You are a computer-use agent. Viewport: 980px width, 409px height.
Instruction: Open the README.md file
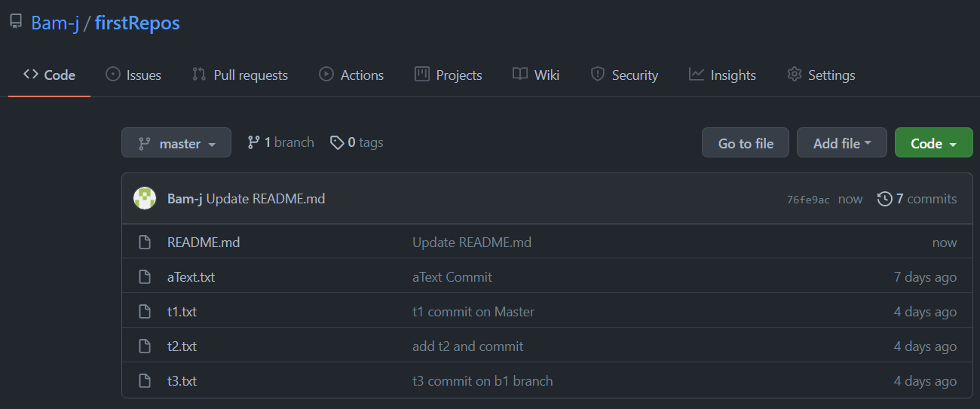pyautogui.click(x=204, y=243)
